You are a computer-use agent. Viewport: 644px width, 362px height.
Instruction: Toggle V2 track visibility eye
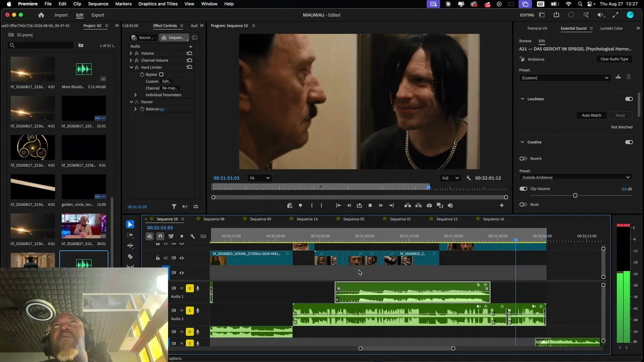point(182,258)
